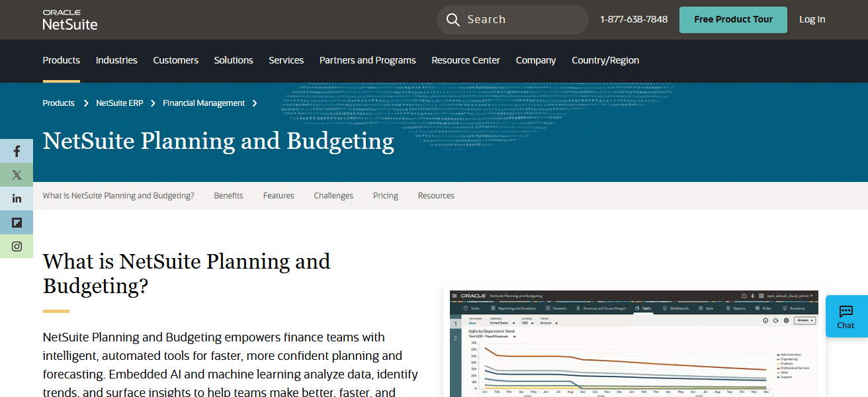Share page on LinkedIn

pos(17,198)
